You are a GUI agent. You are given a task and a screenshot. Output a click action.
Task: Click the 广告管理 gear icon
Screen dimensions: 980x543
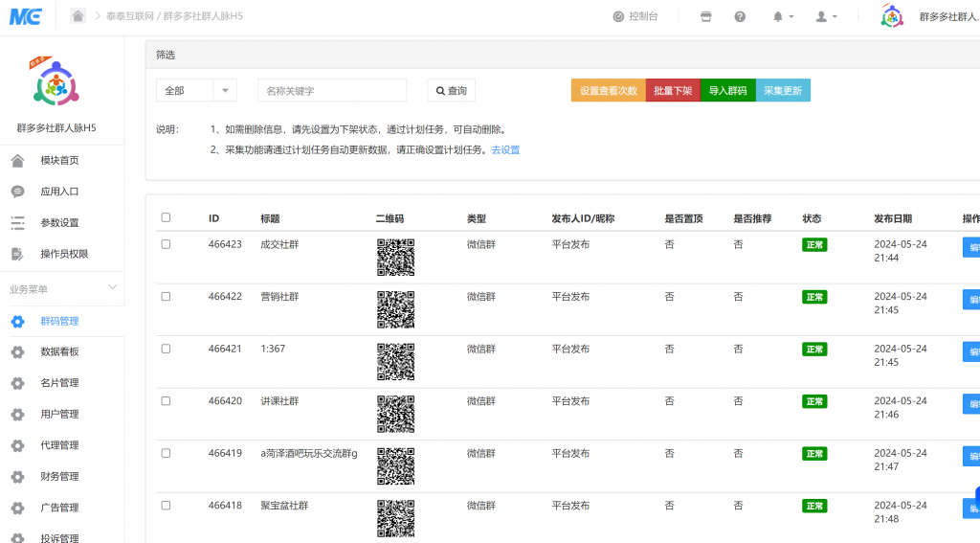pyautogui.click(x=17, y=508)
